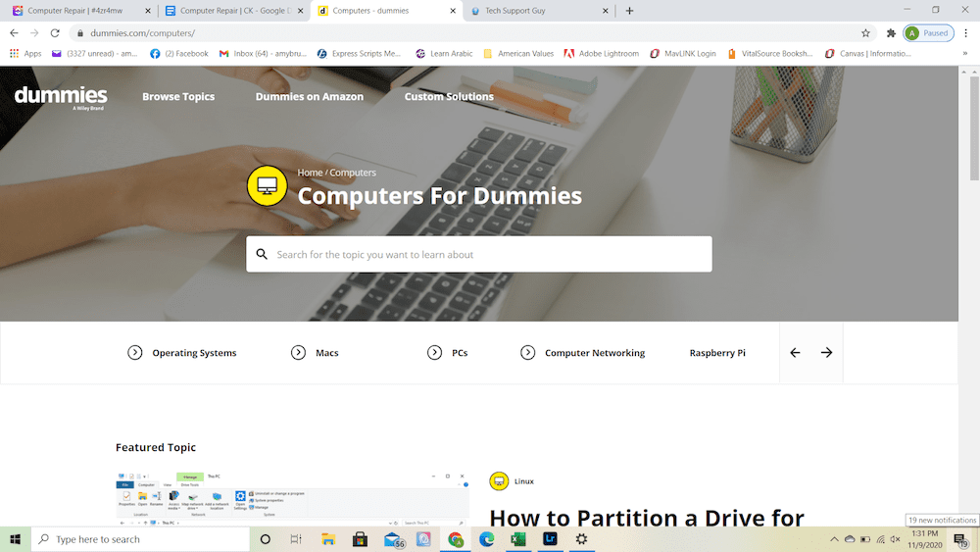Open File Explorer from taskbar
Screen dimensions: 980x552
click(328, 539)
